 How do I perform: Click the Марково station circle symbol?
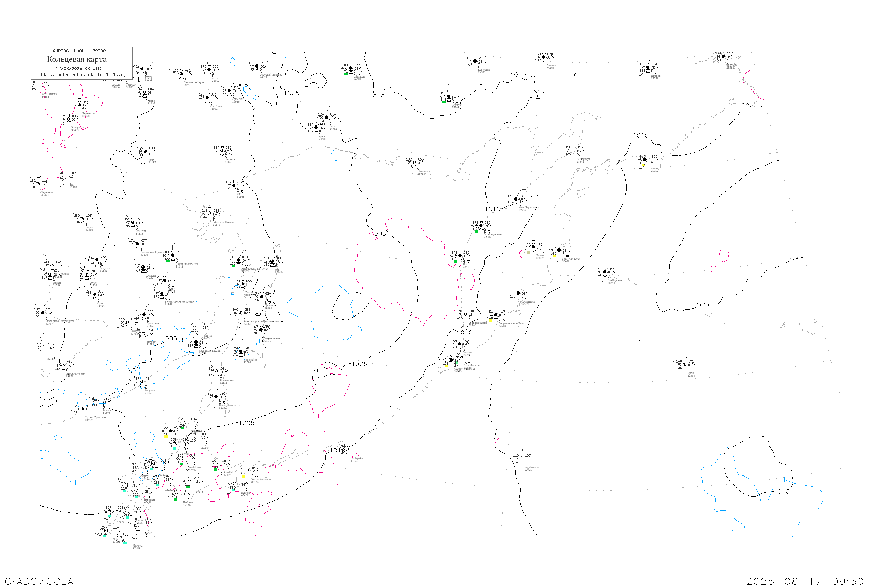(648, 68)
